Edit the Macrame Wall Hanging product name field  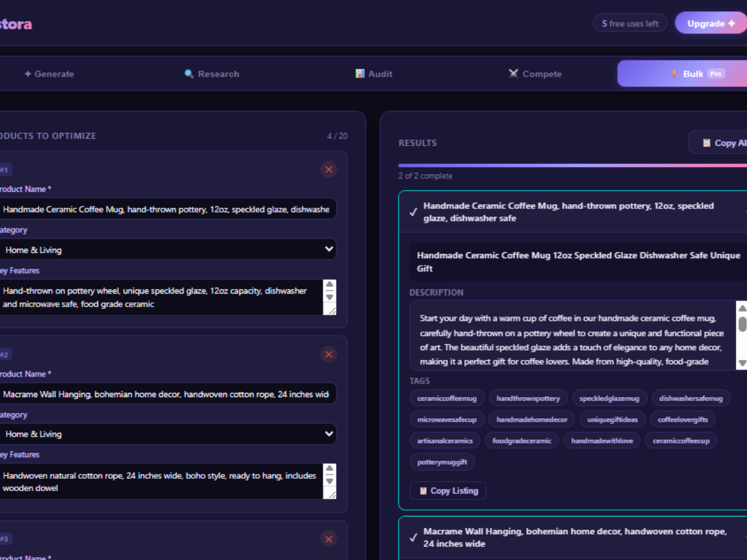(x=168, y=394)
